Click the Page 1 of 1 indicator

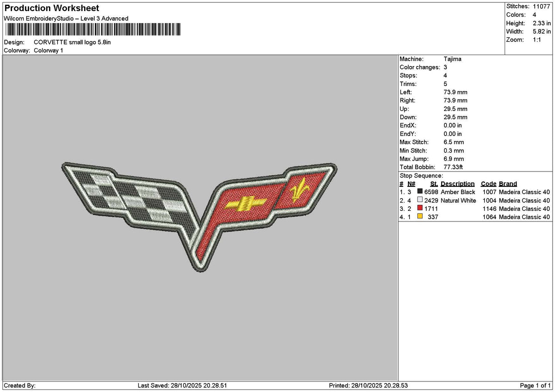click(536, 386)
